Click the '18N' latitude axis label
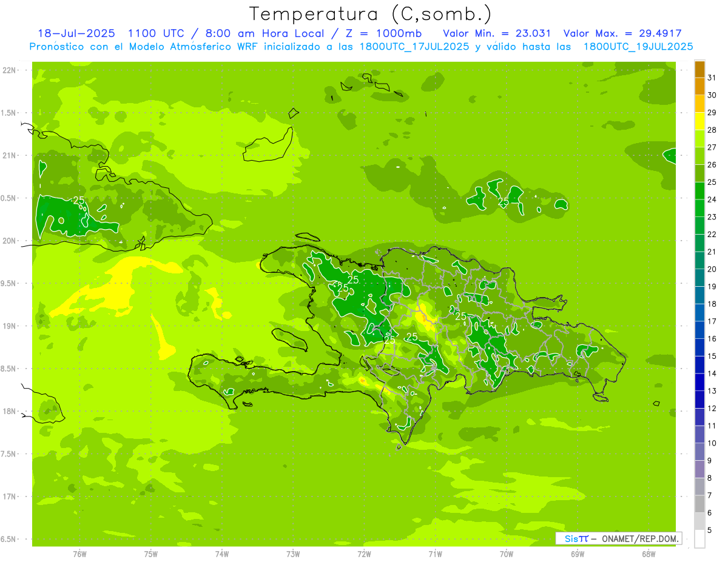728x562 pixels. pos(10,412)
